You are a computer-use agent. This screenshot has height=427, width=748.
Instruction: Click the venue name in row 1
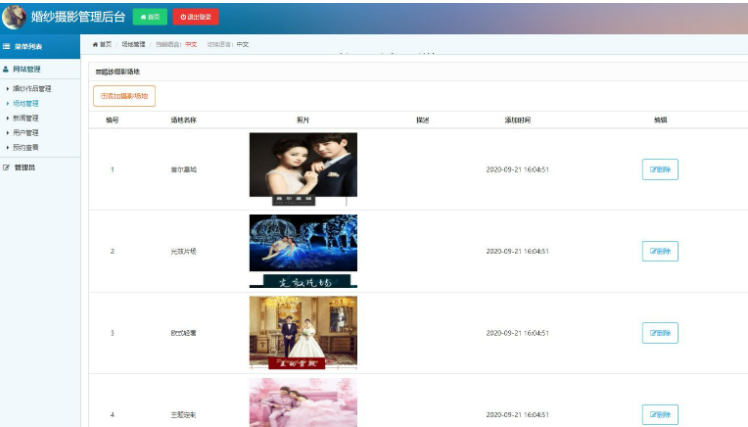point(184,169)
